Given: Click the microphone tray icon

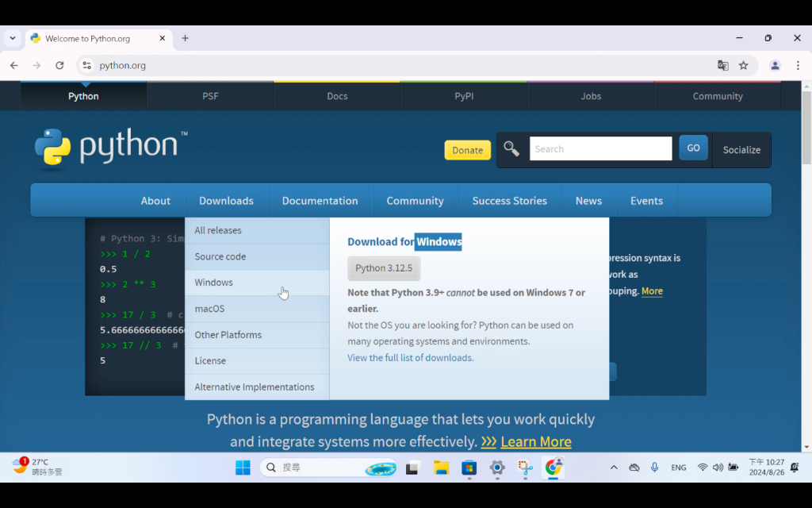Looking at the screenshot, I should coord(654,468).
